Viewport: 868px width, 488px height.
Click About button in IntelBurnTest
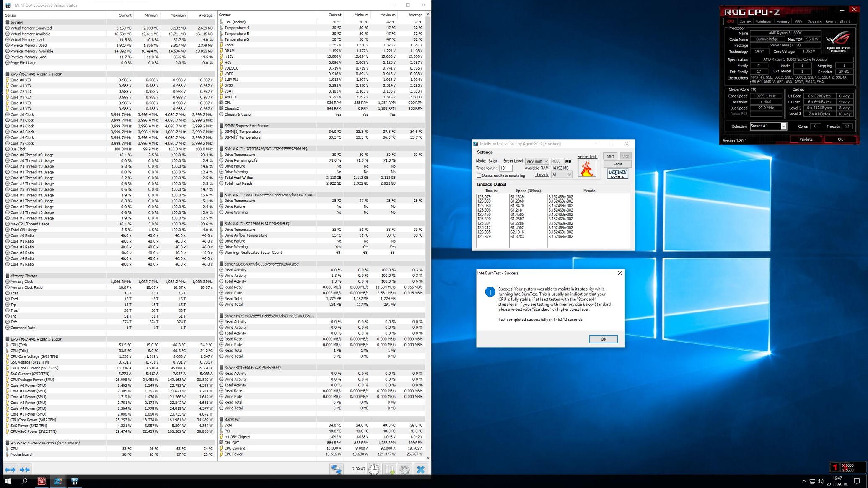click(617, 164)
